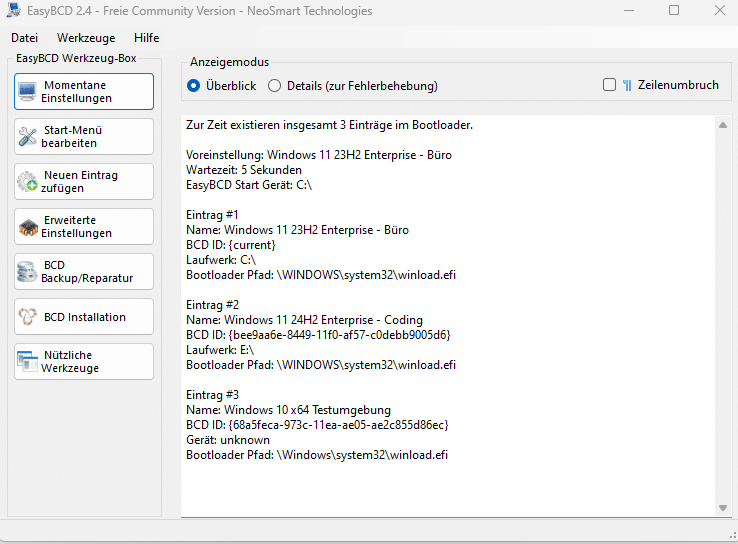This screenshot has height=544, width=738.
Task: Click the recycle-arrows icon of BCD Installation
Action: [x=27, y=317]
